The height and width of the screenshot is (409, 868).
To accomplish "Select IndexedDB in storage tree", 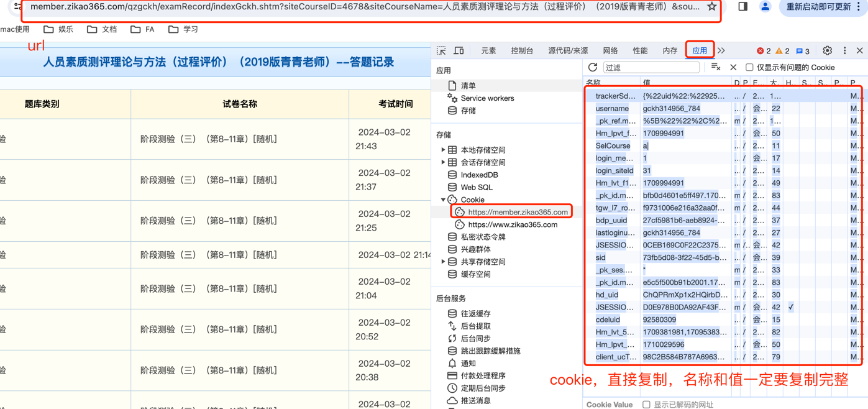I will click(479, 175).
